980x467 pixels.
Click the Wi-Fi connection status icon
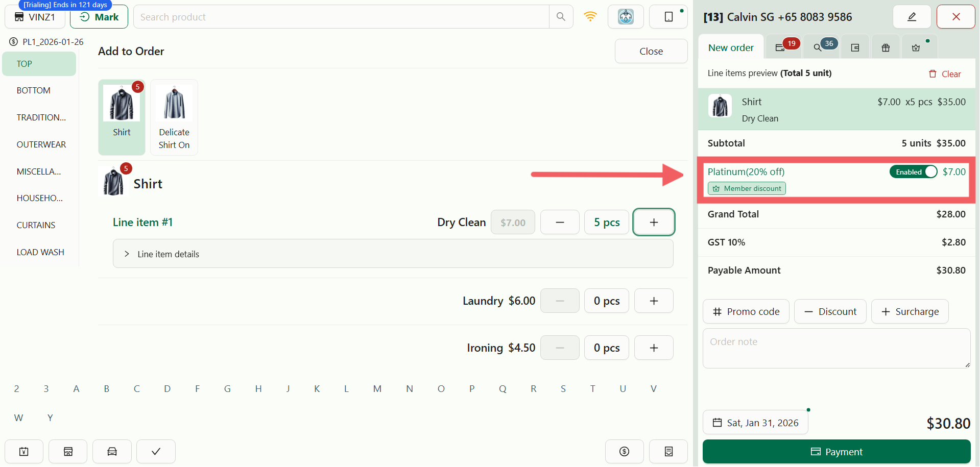click(x=590, y=17)
